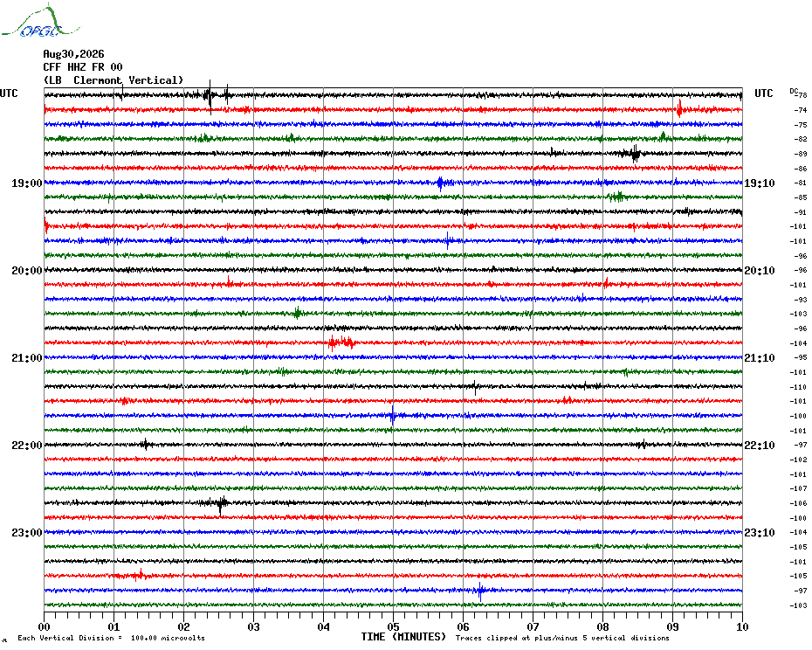Viewport: 812px width, 650px height.
Task: Click DC offset value -93
Action: pos(801,301)
